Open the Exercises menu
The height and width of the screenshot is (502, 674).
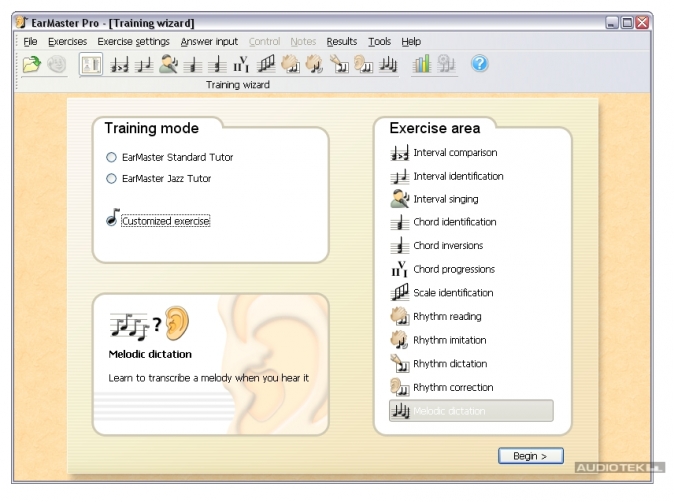(x=67, y=42)
